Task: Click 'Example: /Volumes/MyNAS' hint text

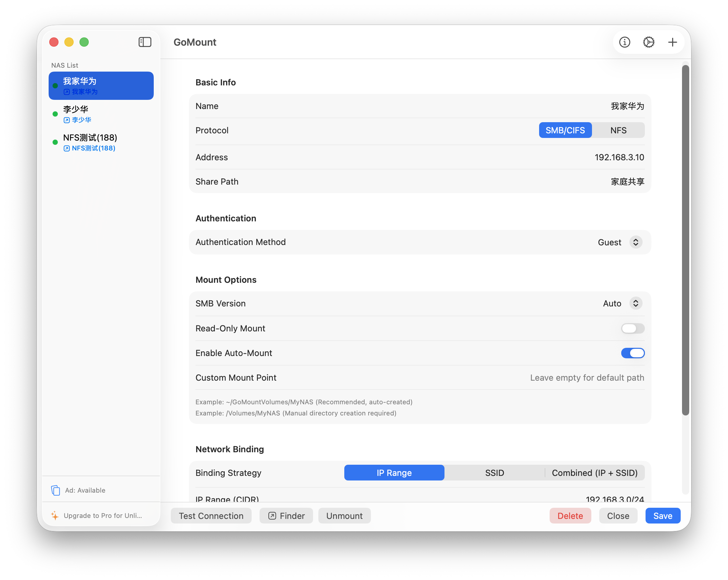Action: (296, 413)
